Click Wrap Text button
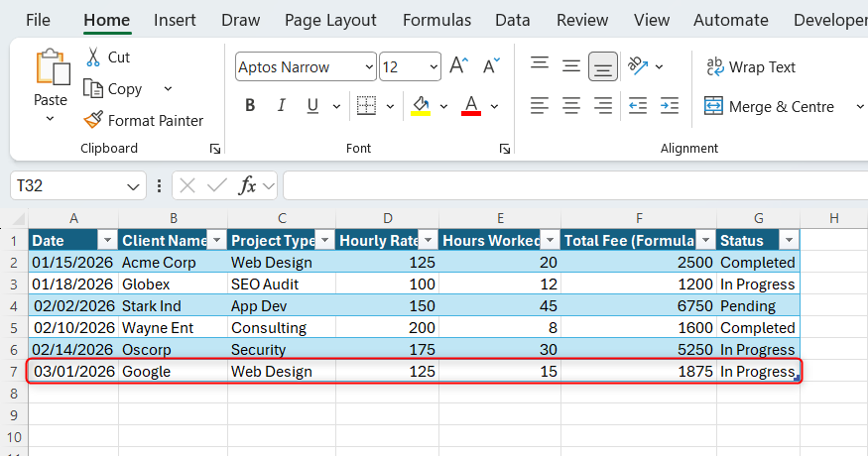Image resolution: width=868 pixels, height=456 pixels. 751,67
